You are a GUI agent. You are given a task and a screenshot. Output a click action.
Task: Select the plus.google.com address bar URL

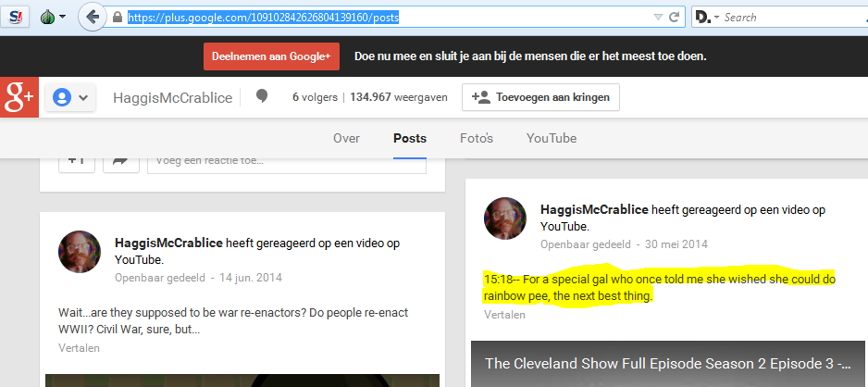263,18
